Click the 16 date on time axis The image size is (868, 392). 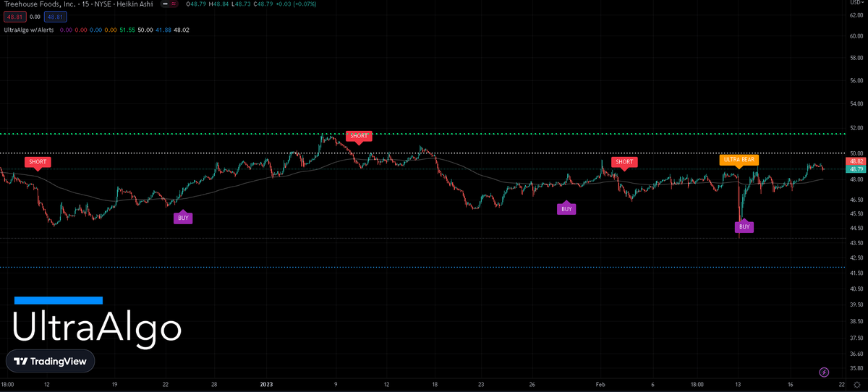pos(791,385)
